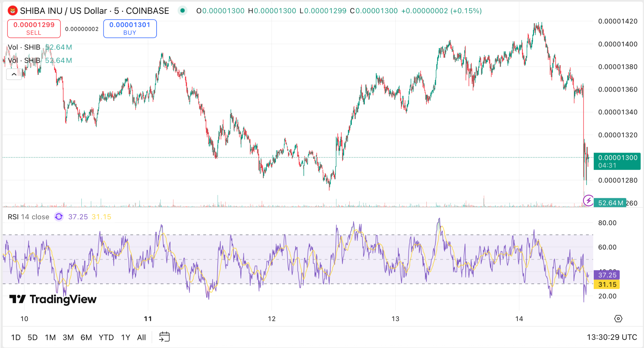
Task: Open chart settings gear icon
Action: point(618,318)
